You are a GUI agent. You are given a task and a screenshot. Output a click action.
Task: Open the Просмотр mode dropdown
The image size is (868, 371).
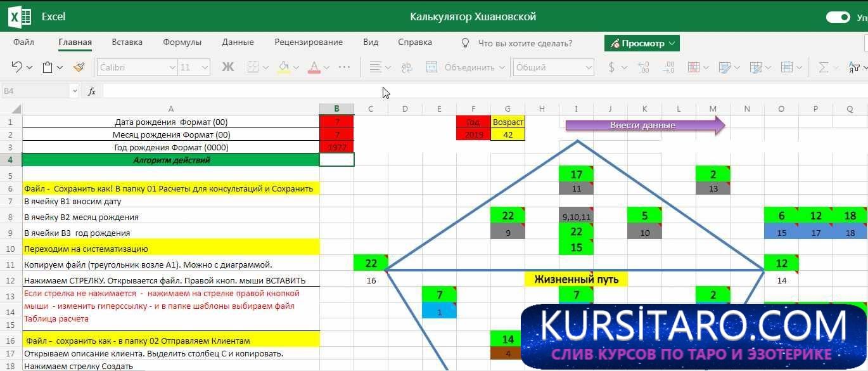coord(642,43)
